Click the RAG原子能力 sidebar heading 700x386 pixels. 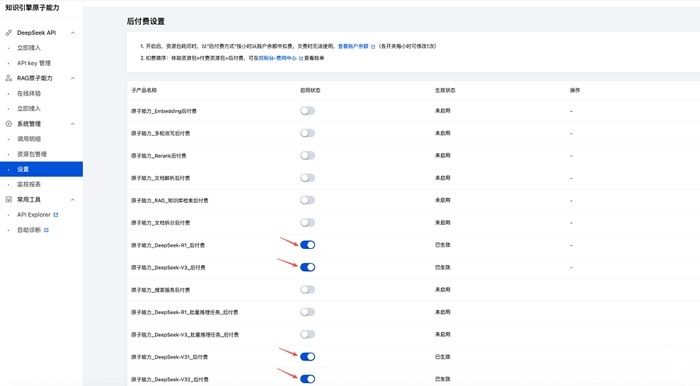pos(34,78)
